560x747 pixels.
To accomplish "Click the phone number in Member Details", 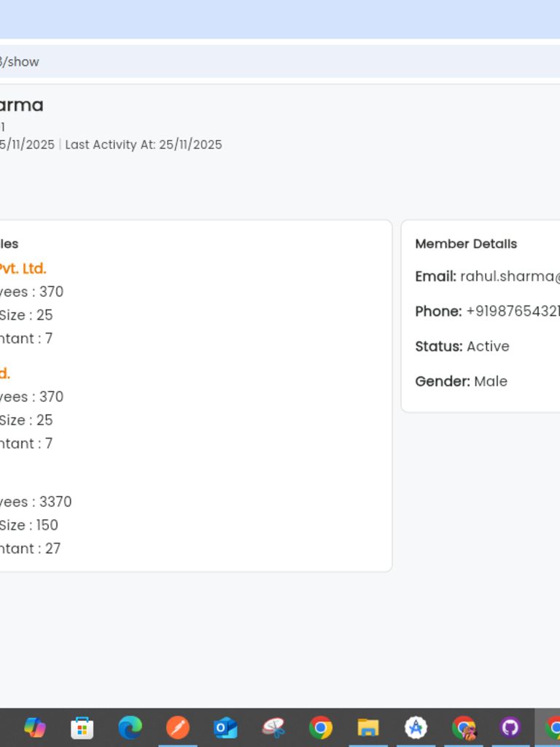I will 512,311.
